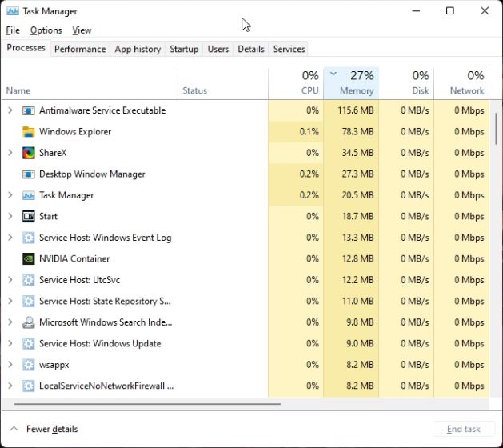Click the Antimalware Service Executable icon
Image resolution: width=503 pixels, height=448 pixels.
click(x=29, y=110)
